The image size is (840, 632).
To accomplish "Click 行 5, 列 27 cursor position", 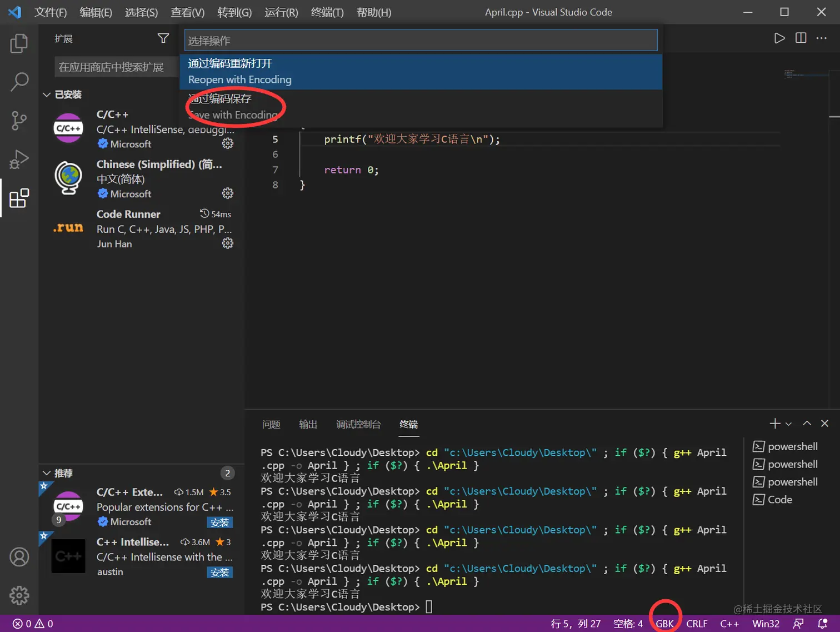I will pos(576,624).
